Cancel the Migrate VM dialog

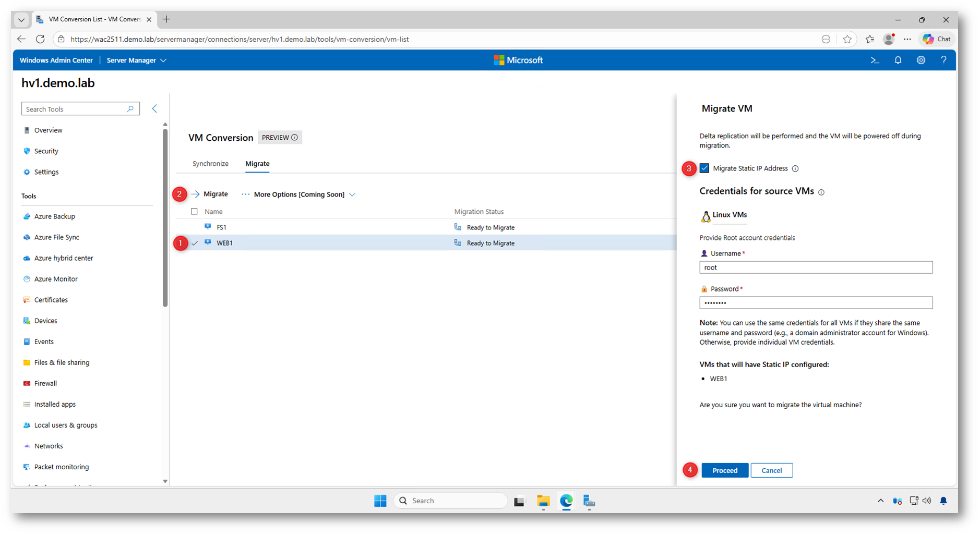[771, 470]
